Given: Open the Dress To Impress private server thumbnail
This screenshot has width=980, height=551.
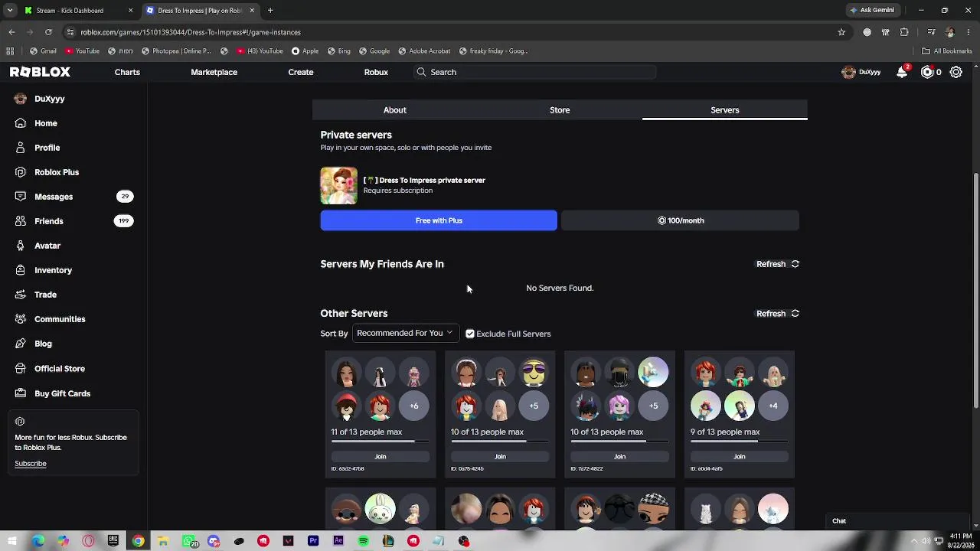Looking at the screenshot, I should (338, 186).
